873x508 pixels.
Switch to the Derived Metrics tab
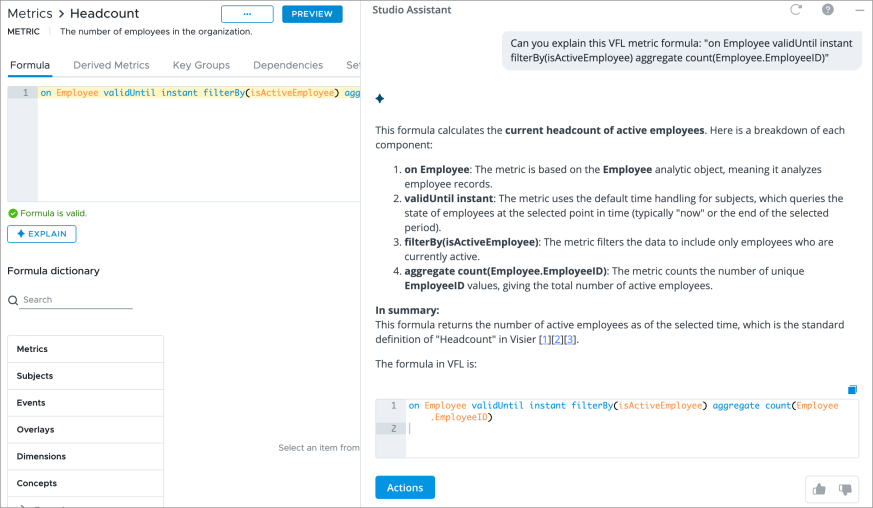(x=111, y=65)
